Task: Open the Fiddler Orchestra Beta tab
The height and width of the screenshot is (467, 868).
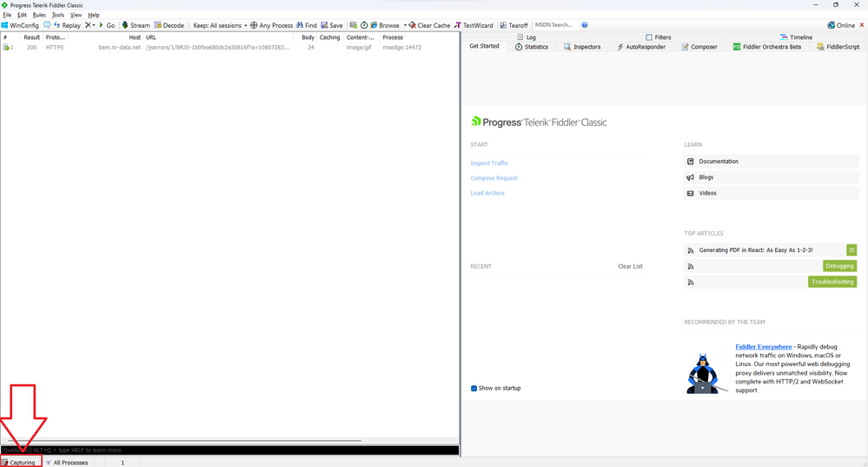Action: point(766,47)
